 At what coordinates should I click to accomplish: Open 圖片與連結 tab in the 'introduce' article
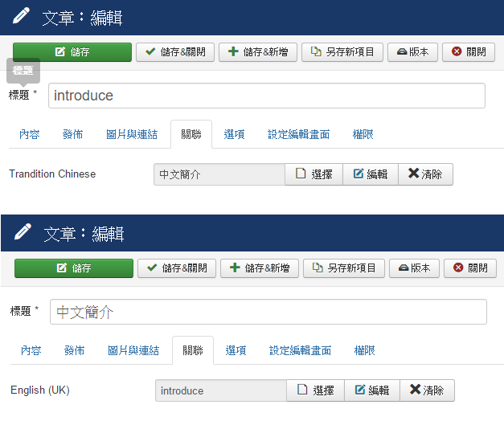[132, 134]
